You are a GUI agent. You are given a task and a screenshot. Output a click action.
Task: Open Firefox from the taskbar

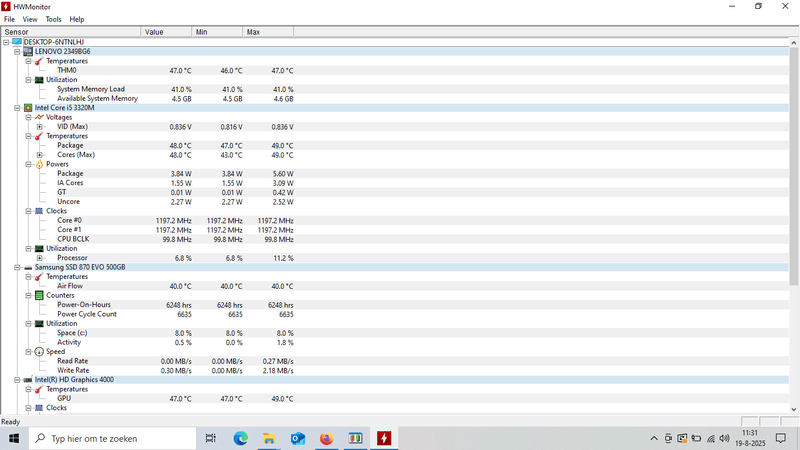tap(327, 438)
